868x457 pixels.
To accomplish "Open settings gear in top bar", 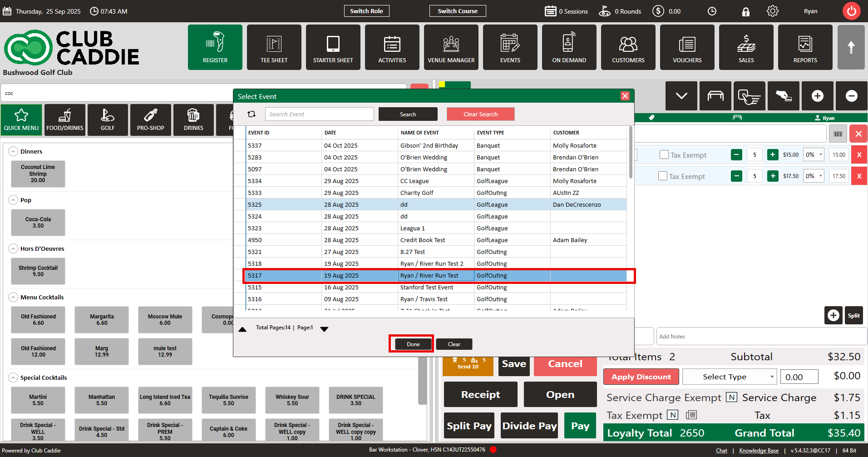I will click(772, 11).
